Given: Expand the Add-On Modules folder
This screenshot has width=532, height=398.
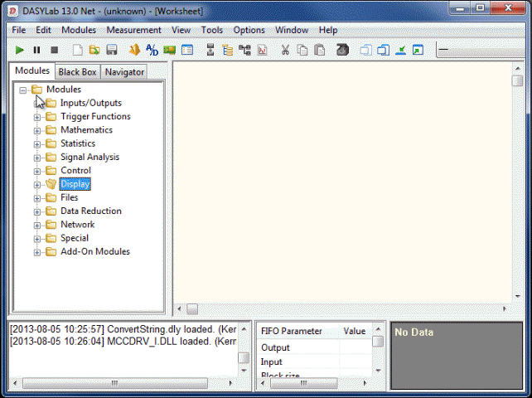Looking at the screenshot, I should coord(37,252).
